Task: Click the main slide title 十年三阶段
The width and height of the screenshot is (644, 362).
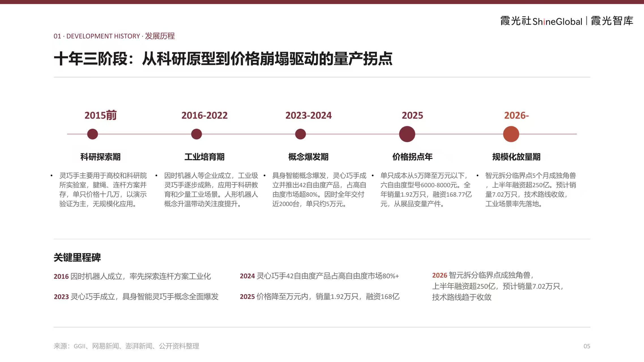Action: 223,59
